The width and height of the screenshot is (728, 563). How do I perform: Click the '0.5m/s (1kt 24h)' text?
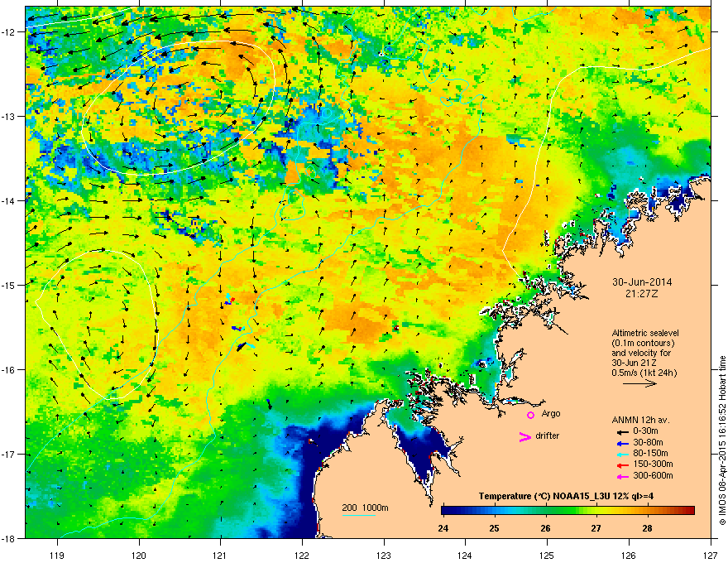click(x=644, y=373)
